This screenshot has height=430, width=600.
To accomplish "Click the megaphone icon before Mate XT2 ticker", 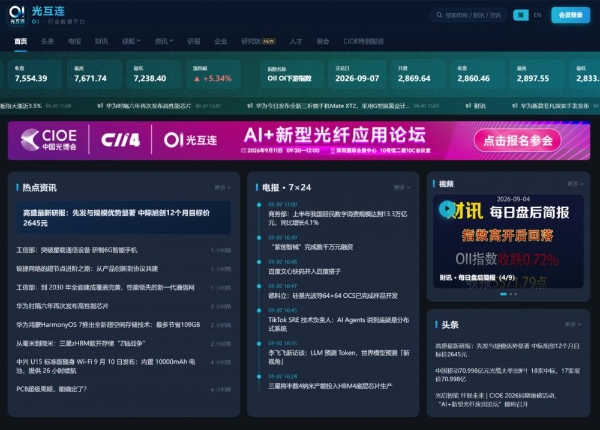I will pos(250,106).
